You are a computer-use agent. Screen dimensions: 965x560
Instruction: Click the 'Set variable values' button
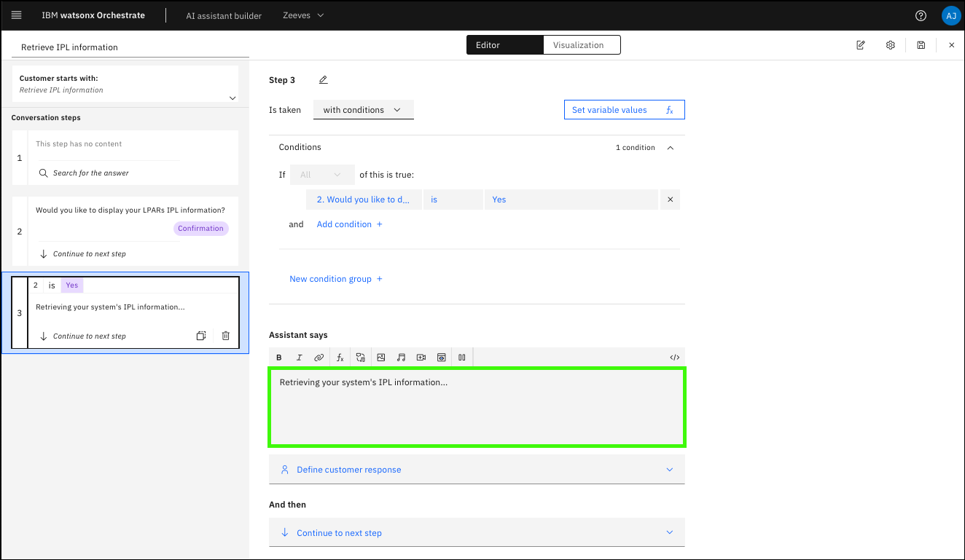[x=624, y=110]
